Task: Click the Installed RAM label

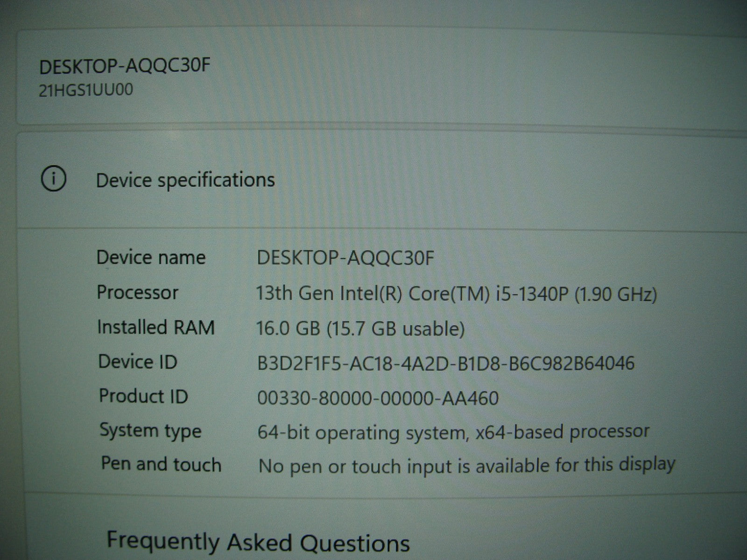Action: [x=155, y=327]
